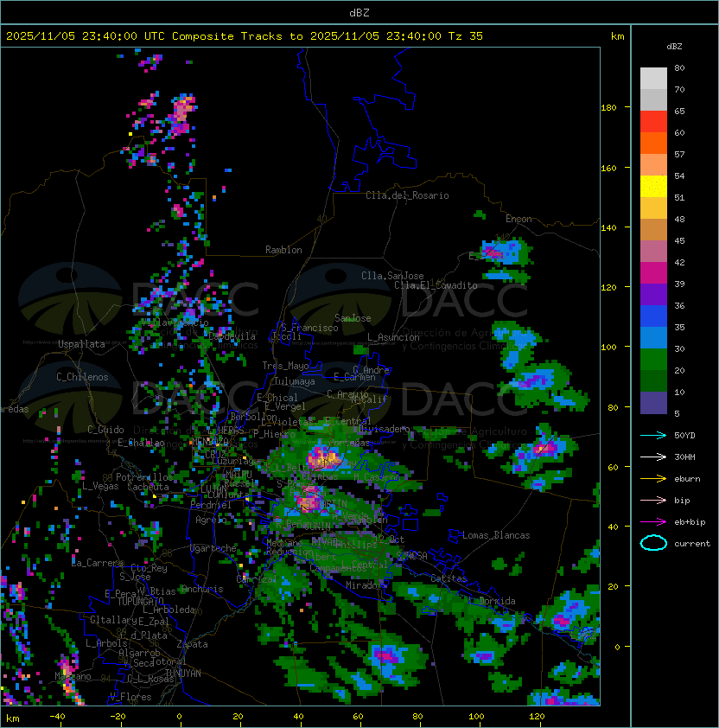Pick the magenta swatch in dBZ legend
The width and height of the screenshot is (719, 728).
pos(653,273)
